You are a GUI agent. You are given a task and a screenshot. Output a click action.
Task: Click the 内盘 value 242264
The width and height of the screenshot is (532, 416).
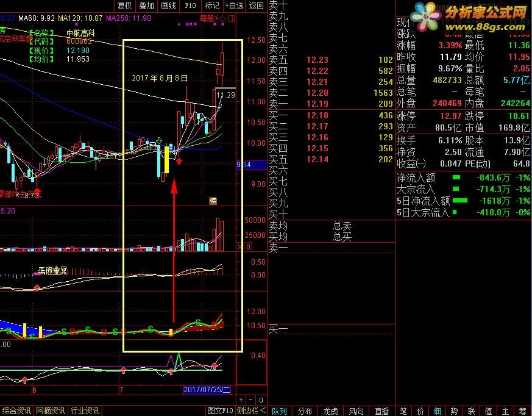click(515, 103)
